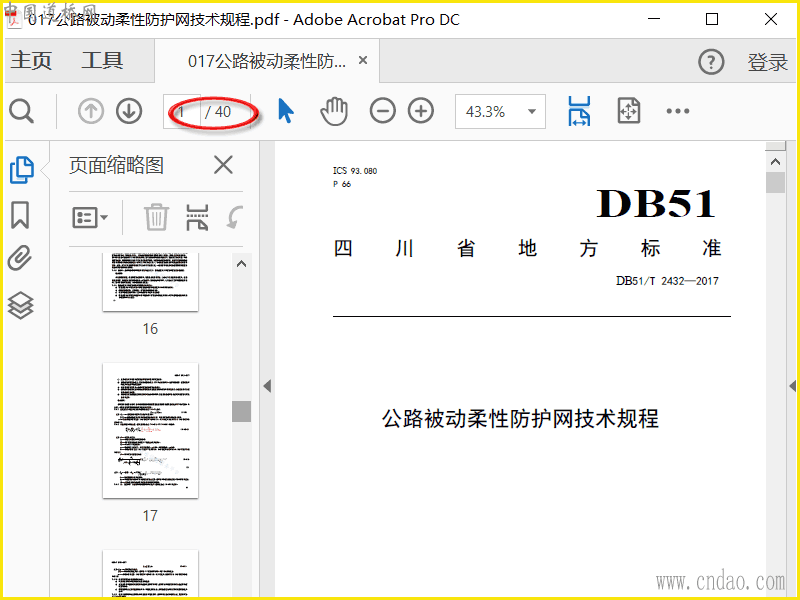Open thumbnail options dropdown menu

click(x=90, y=218)
